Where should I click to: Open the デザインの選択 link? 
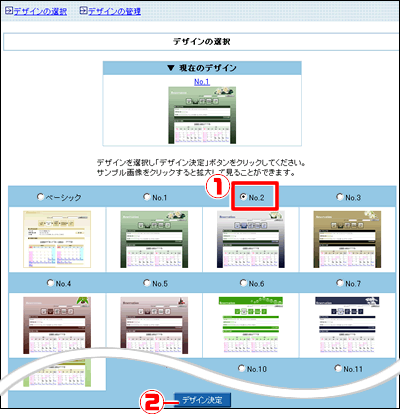40,12
